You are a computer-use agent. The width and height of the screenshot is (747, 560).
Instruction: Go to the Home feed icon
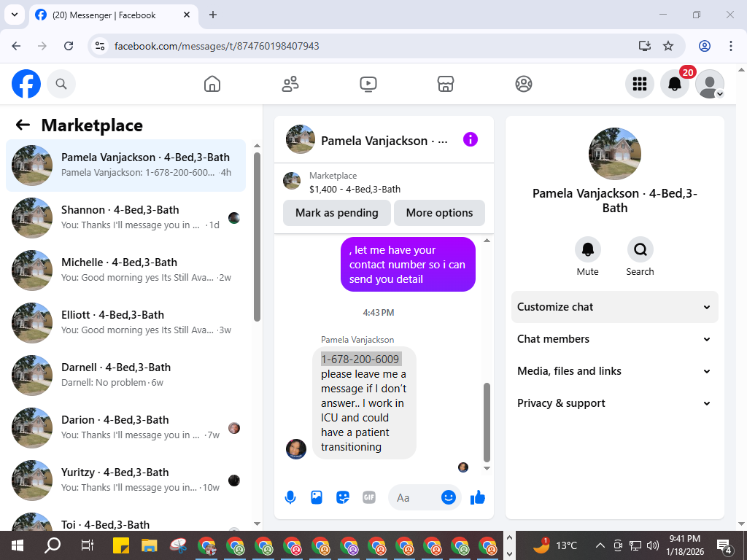point(212,84)
